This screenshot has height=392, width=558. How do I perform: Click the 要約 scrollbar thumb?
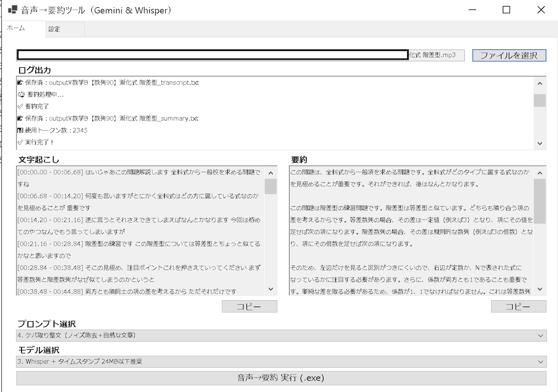pyautogui.click(x=540, y=201)
